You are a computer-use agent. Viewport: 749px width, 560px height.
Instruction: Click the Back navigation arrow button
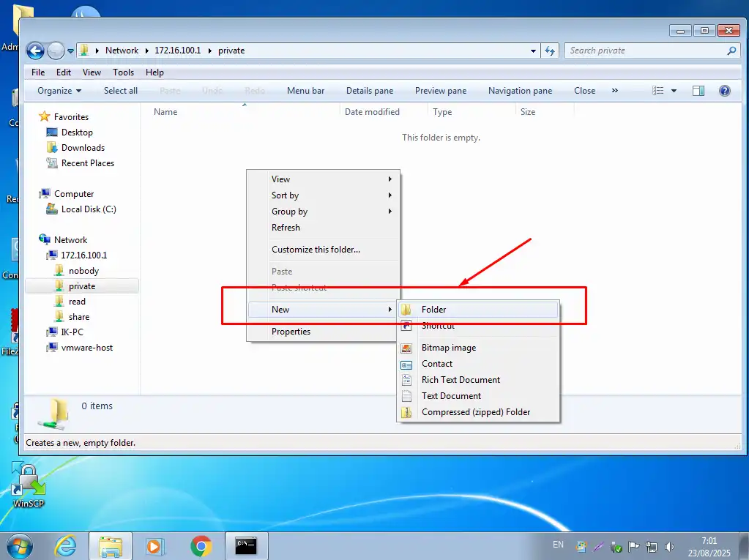pos(35,51)
